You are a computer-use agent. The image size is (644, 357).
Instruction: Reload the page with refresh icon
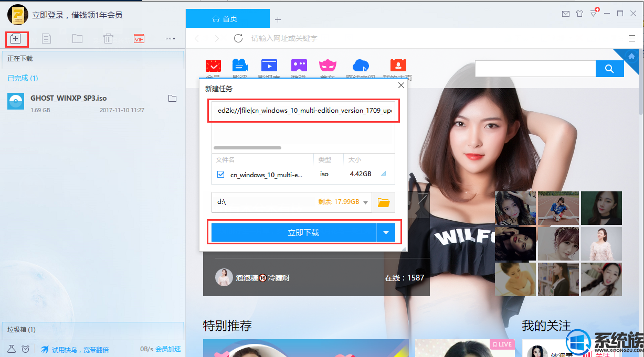pos(238,38)
